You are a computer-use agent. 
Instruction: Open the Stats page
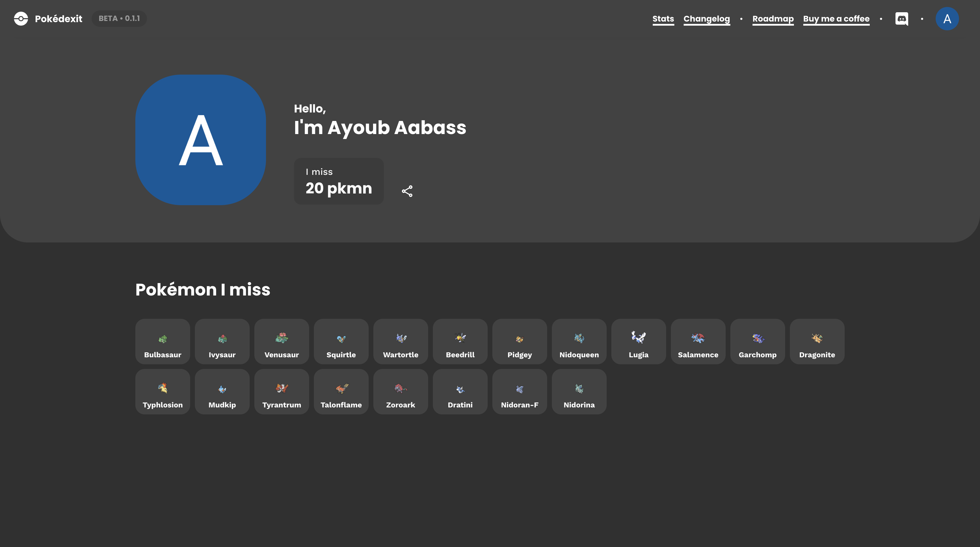(663, 19)
